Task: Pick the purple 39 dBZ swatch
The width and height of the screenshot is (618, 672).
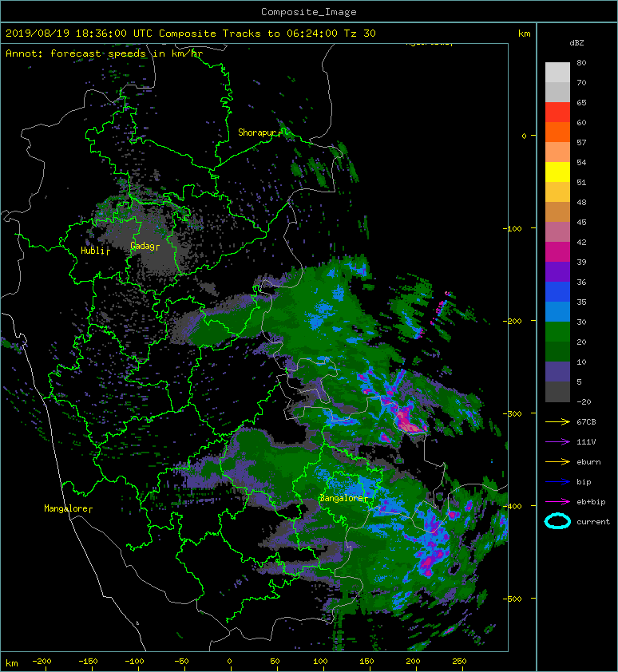Action: tap(557, 271)
